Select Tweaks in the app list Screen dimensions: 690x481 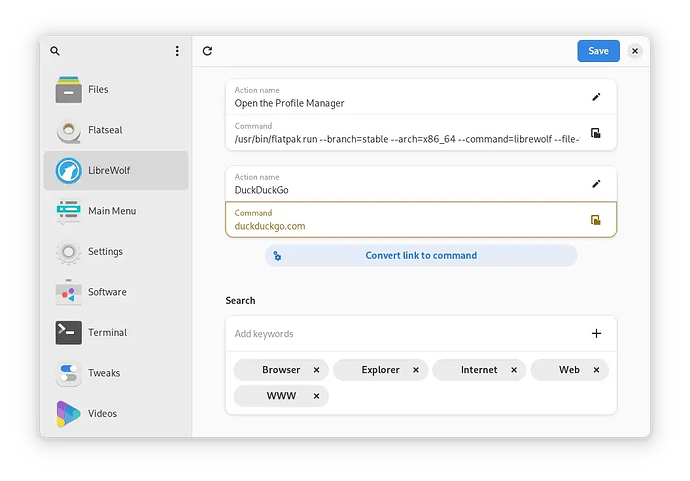point(116,373)
